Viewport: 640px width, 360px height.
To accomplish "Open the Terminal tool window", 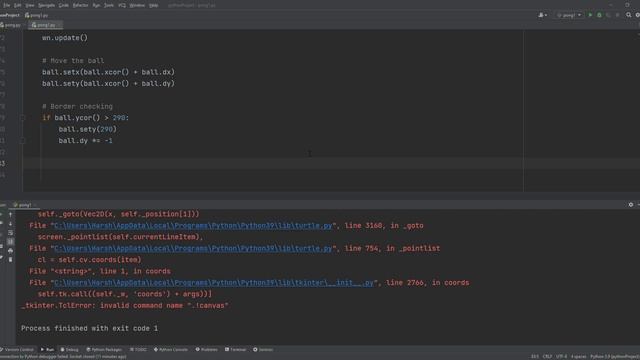I will [236, 350].
